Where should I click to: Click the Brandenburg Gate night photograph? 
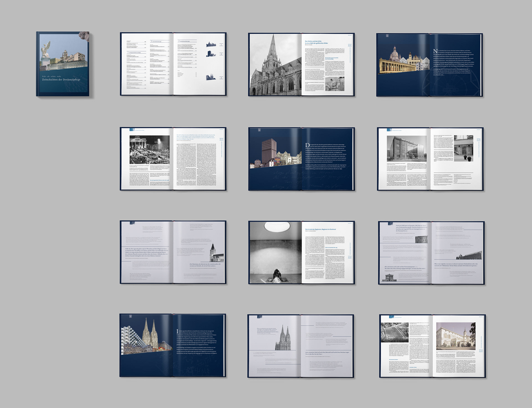coord(149,150)
